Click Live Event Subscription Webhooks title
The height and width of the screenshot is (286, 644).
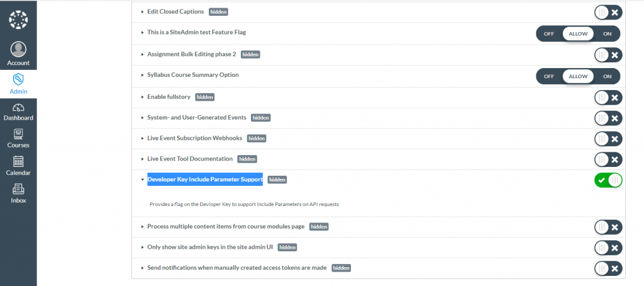195,138
